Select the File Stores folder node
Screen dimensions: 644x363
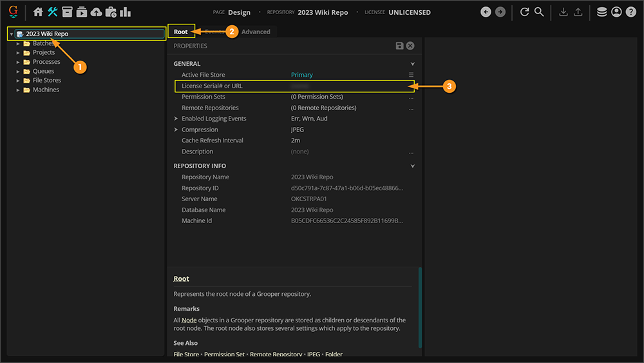point(46,81)
